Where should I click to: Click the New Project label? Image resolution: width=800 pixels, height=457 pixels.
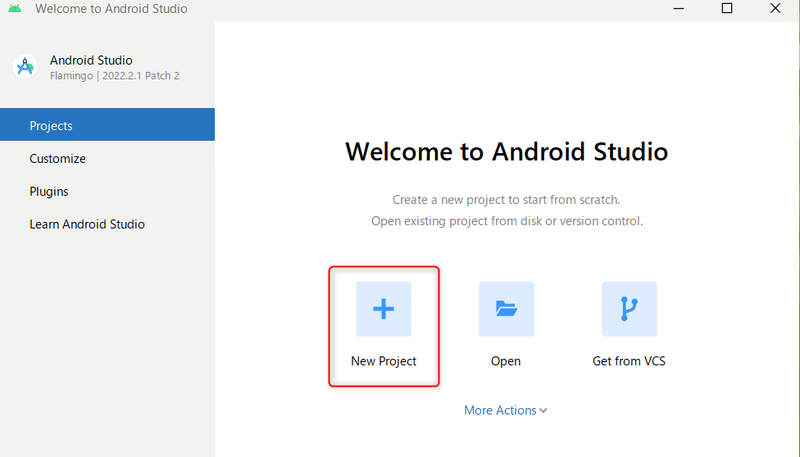click(x=384, y=361)
